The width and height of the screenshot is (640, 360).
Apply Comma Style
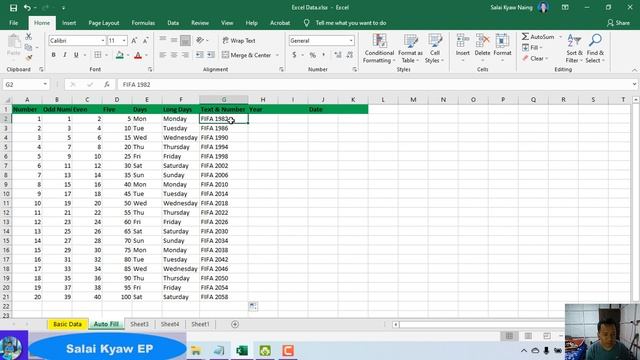click(x=324, y=55)
